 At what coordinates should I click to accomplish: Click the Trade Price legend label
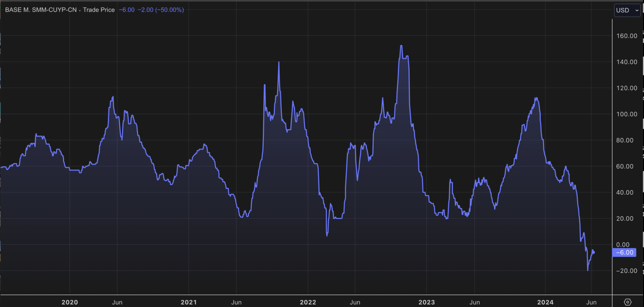99,10
